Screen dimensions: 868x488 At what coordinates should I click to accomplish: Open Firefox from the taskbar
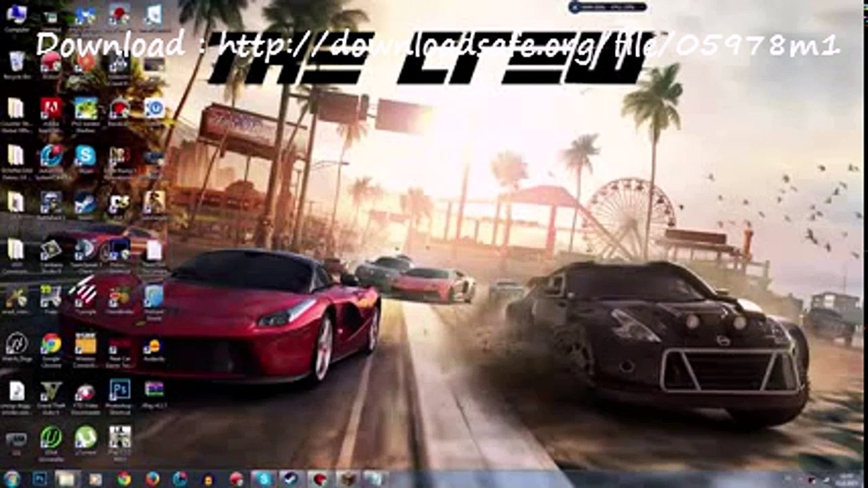click(x=152, y=479)
